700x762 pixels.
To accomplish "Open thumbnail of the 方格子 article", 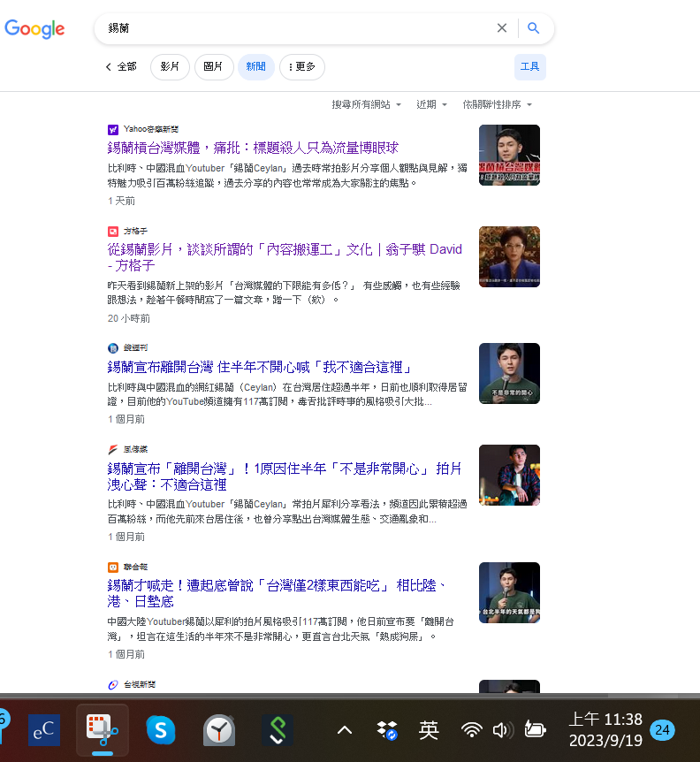I will pyautogui.click(x=509, y=256).
